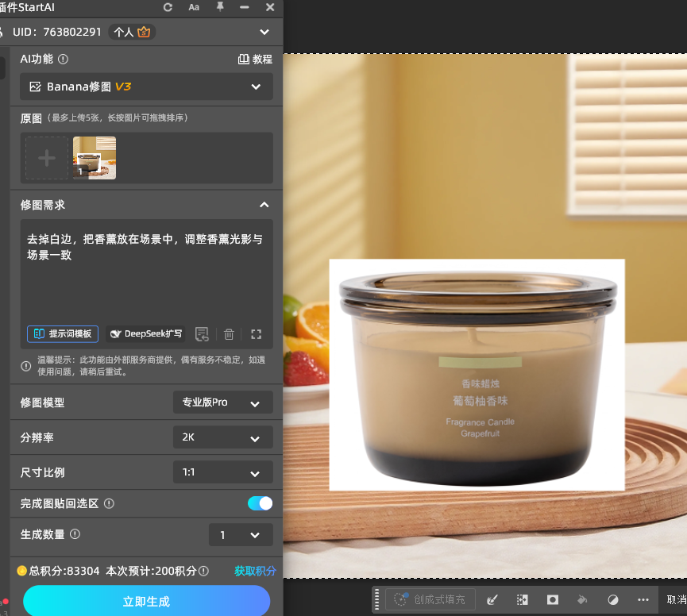Minimize the StartAI plugin panel
The image size is (687, 616).
pyautogui.click(x=245, y=7)
